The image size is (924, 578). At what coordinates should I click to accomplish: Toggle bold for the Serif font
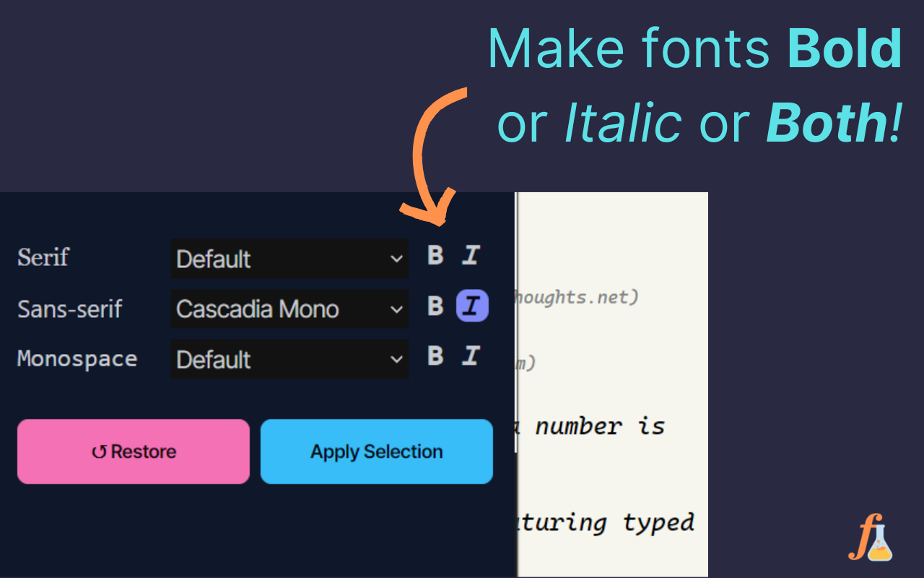tap(435, 255)
